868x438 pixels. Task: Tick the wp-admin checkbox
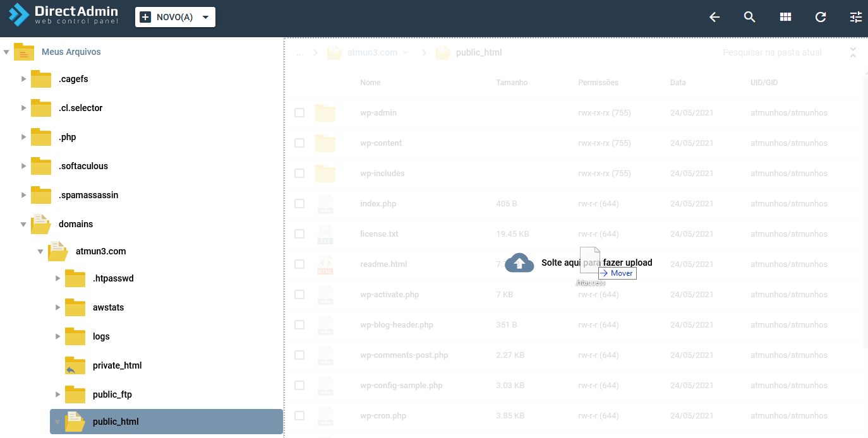pyautogui.click(x=299, y=112)
